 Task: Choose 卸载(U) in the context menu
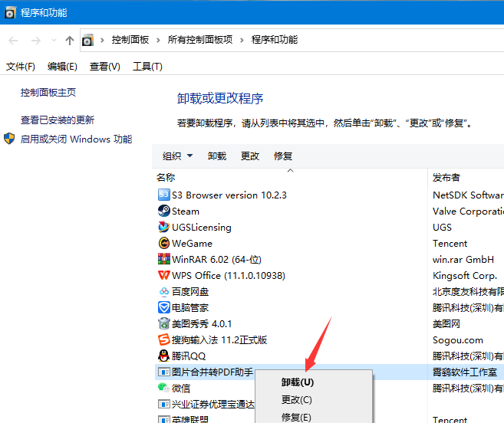pyautogui.click(x=298, y=382)
